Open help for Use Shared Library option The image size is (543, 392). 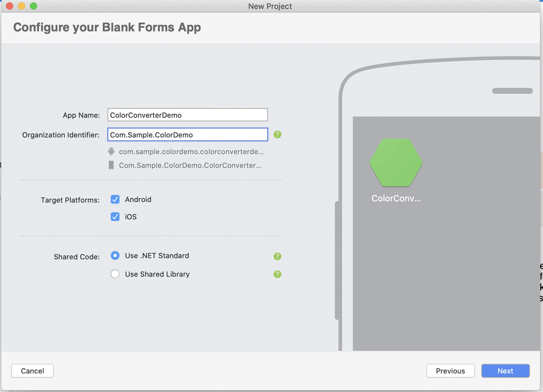point(277,274)
